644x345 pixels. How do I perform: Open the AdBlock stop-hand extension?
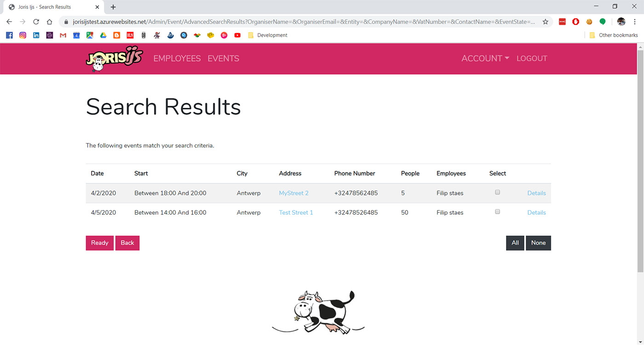[575, 22]
